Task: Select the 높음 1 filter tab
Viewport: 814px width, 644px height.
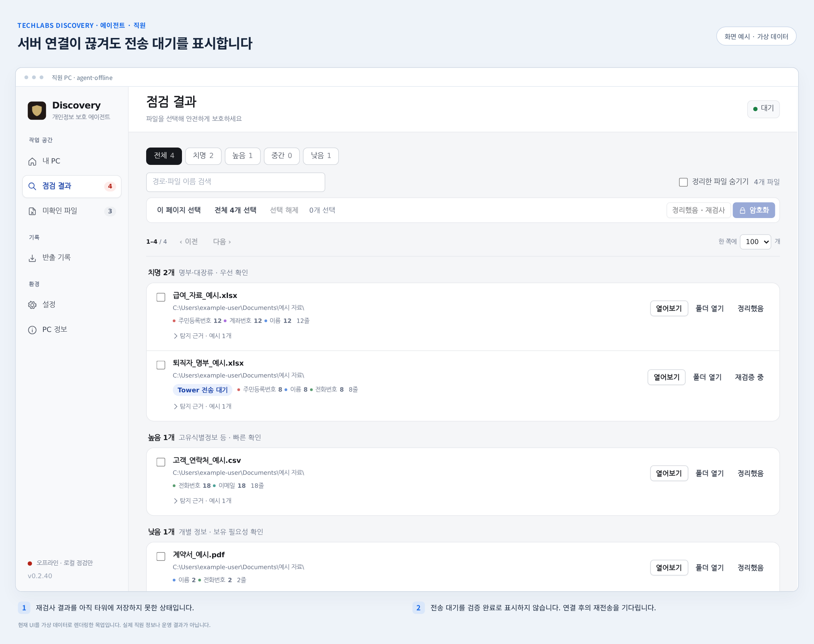Action: point(242,156)
